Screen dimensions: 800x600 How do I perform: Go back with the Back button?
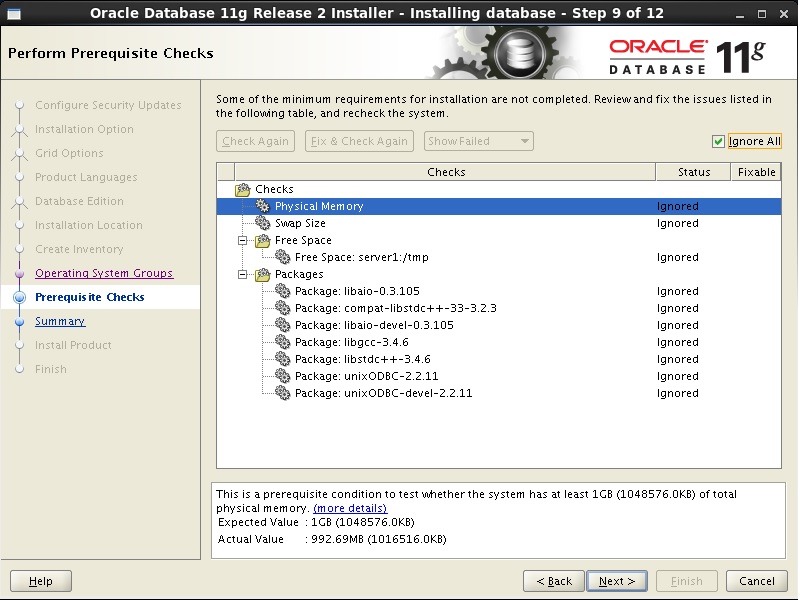(554, 581)
